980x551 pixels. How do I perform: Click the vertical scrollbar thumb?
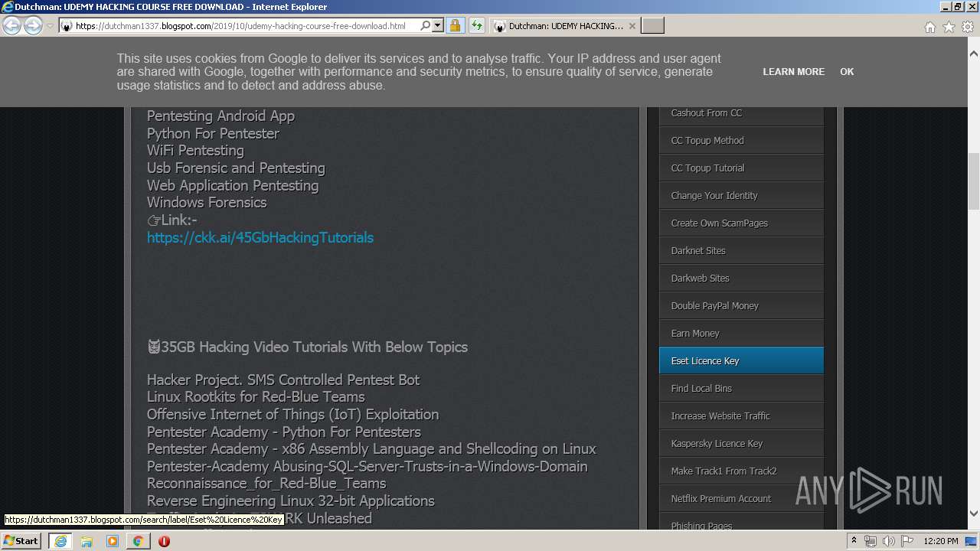click(974, 181)
